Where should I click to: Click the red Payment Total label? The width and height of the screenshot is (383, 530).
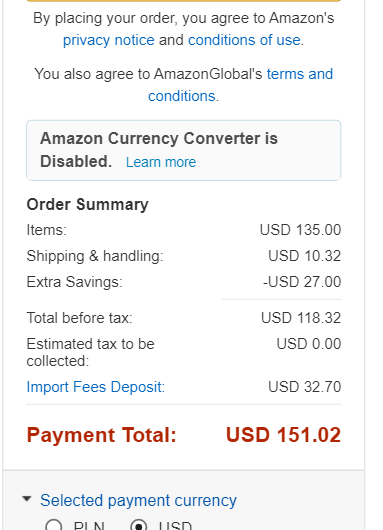tap(102, 435)
